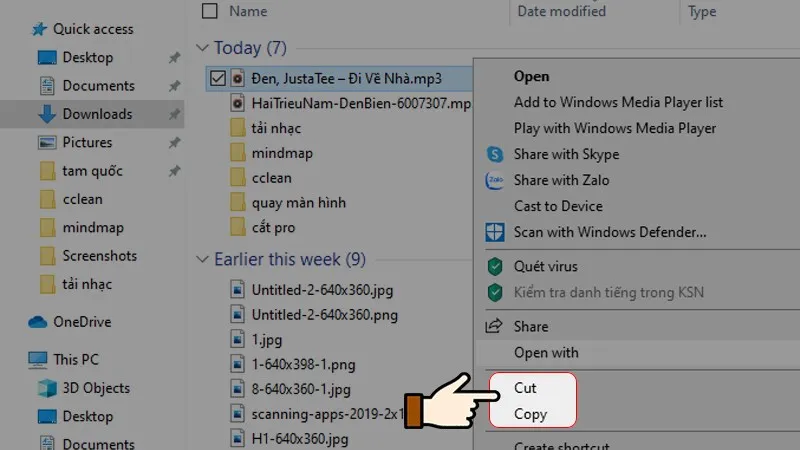The width and height of the screenshot is (800, 450).
Task: Open mindmap folder in navigation pane
Action: point(92,228)
